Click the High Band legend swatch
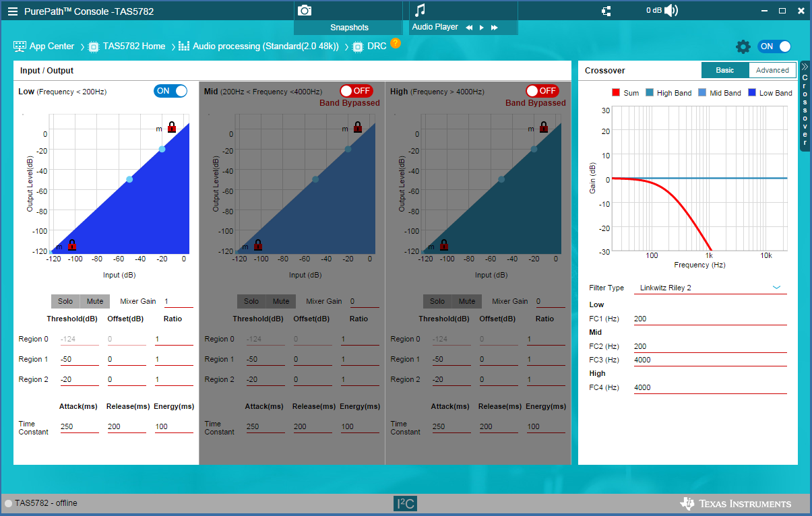812x516 pixels. (x=650, y=92)
